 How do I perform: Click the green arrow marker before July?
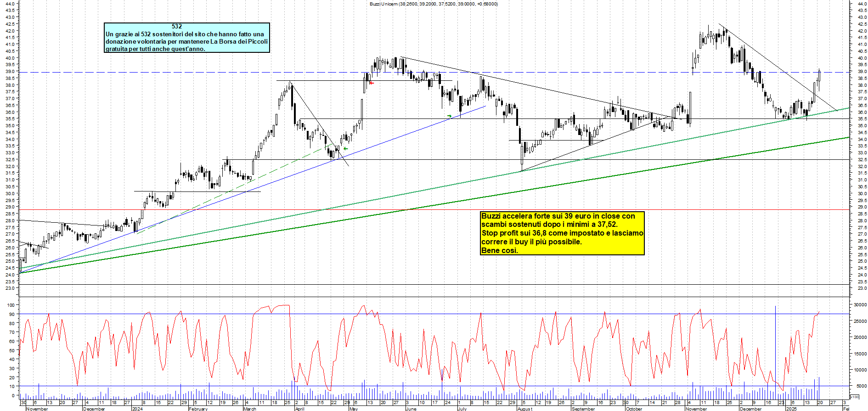(449, 116)
